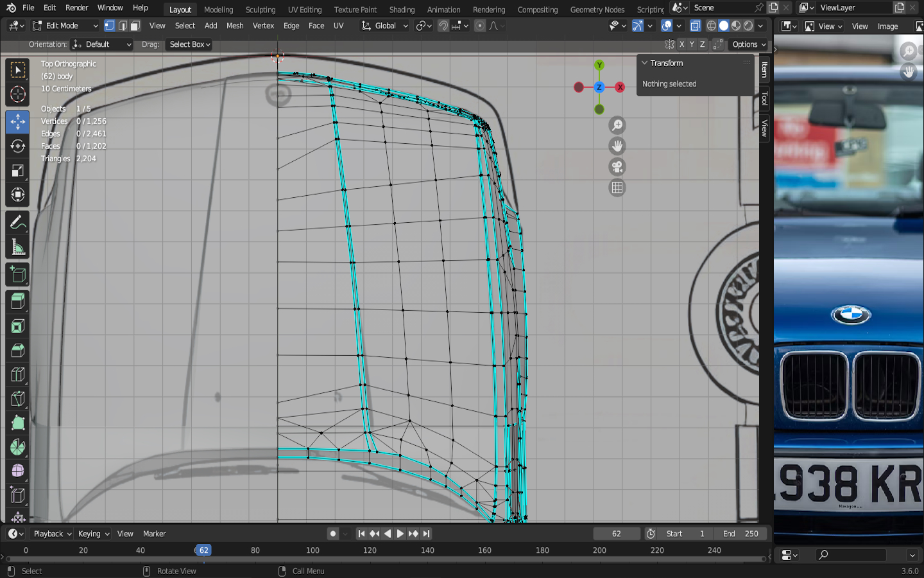Pick the Bevel tool

tap(18, 351)
